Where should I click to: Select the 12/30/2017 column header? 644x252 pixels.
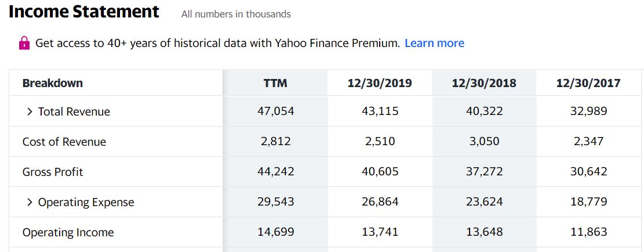pyautogui.click(x=588, y=83)
